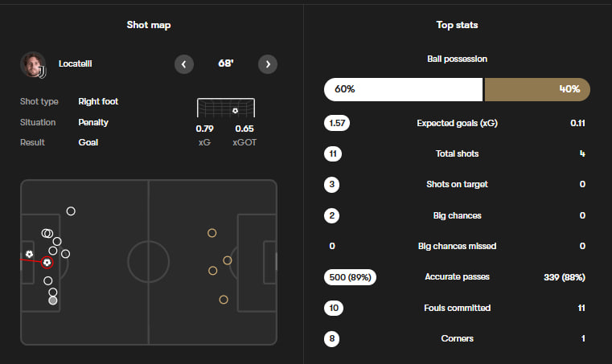Click white 60% possession bar segment
This screenshot has height=364, width=612.
click(x=402, y=89)
